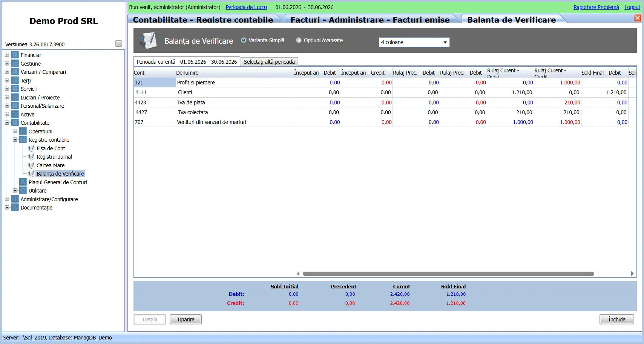This screenshot has height=344, width=644.
Task: Click the Registre contabile grid icon
Action: click(x=23, y=139)
